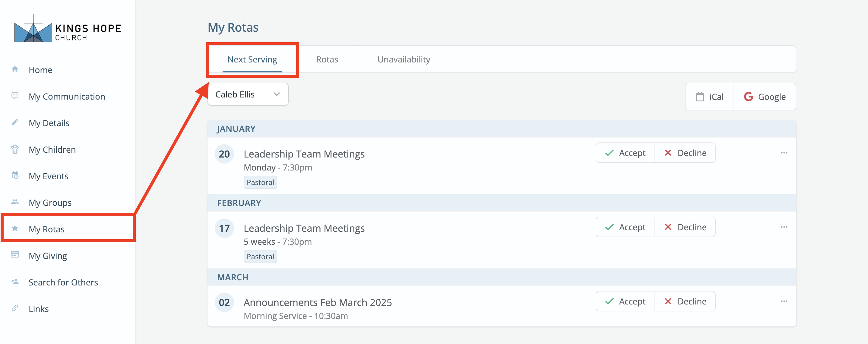Open My Events section
The height and width of the screenshot is (344, 868).
pyautogui.click(x=49, y=176)
